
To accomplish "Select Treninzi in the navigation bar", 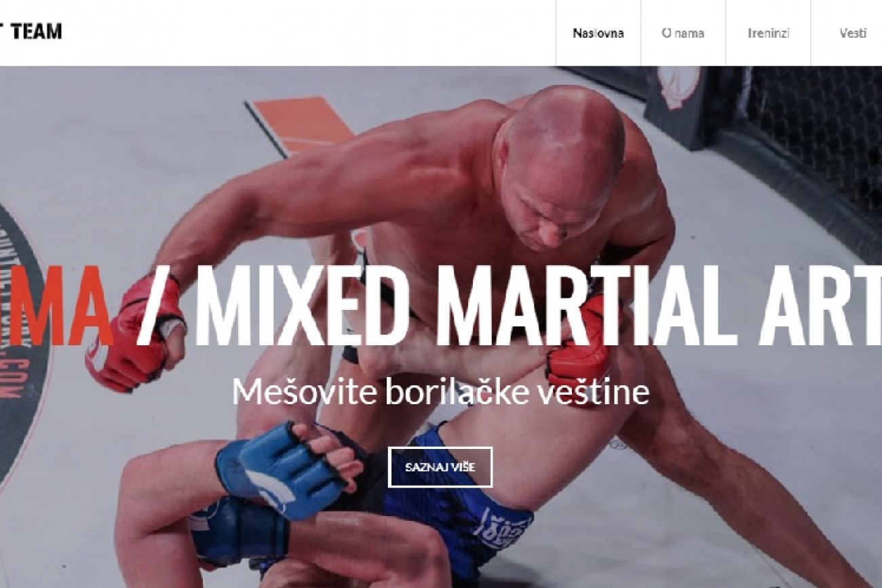I will [x=768, y=33].
